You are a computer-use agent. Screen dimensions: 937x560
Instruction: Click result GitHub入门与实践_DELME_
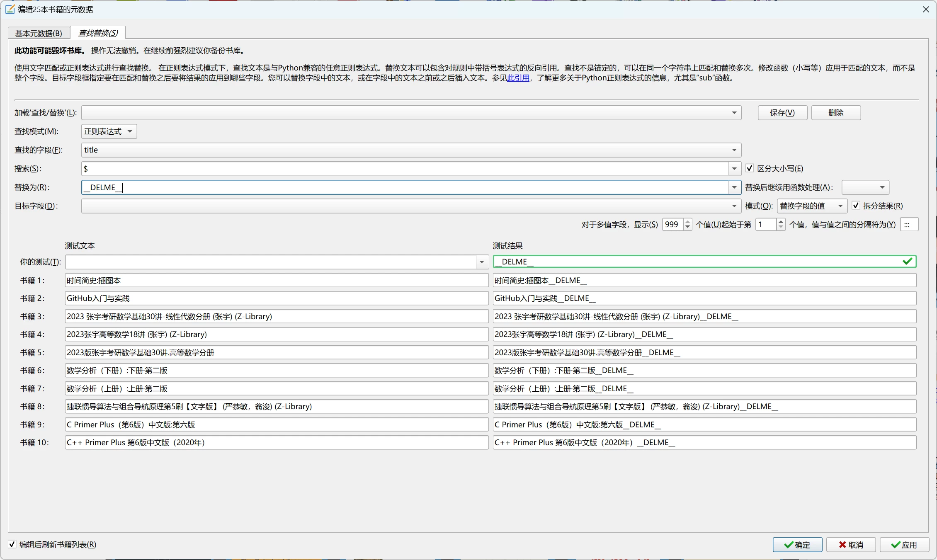(704, 298)
